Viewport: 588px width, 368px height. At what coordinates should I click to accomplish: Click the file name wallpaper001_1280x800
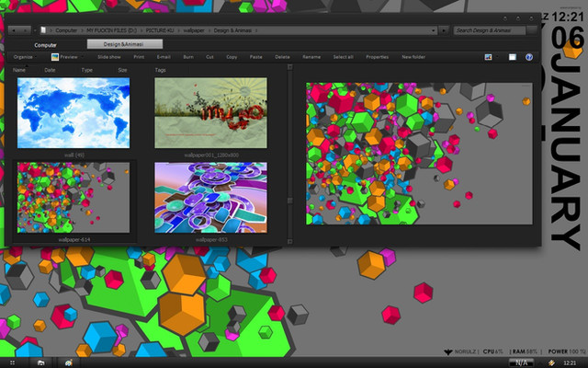click(211, 155)
